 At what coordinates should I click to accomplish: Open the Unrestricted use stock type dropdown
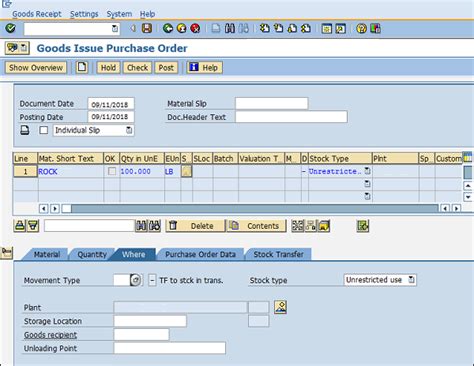[412, 280]
